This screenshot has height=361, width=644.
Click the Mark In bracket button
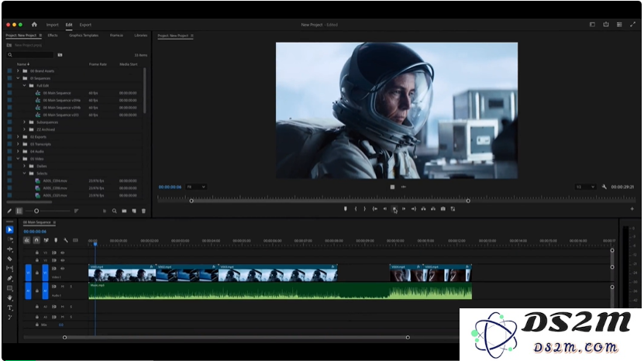point(356,209)
